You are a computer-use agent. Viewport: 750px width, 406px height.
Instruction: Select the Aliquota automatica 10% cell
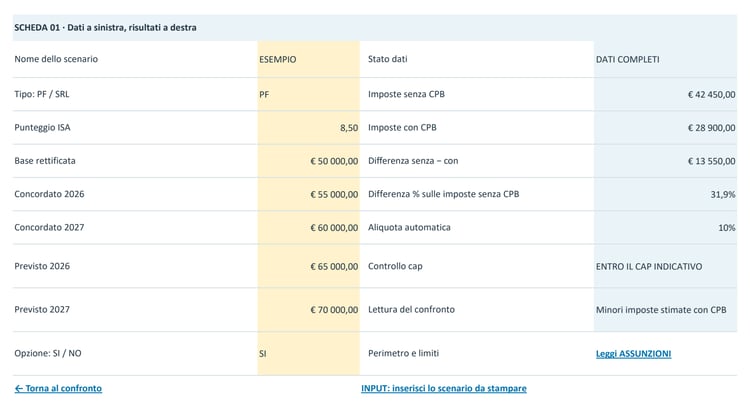665,228
